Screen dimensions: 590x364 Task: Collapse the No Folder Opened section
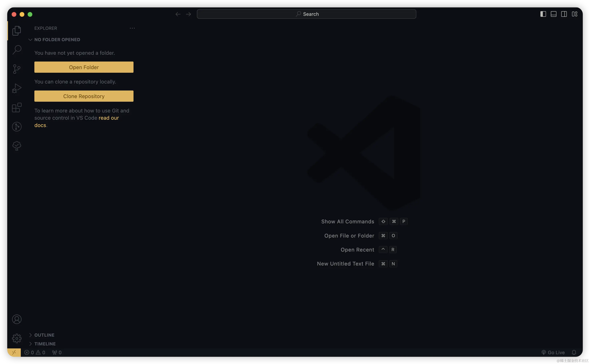pyautogui.click(x=57, y=40)
